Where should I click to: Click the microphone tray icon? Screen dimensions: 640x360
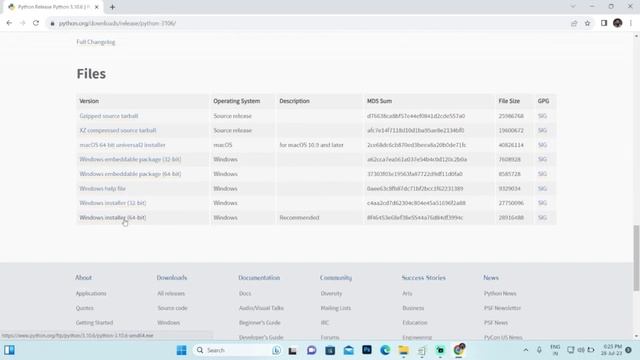pyautogui.click(x=539, y=350)
